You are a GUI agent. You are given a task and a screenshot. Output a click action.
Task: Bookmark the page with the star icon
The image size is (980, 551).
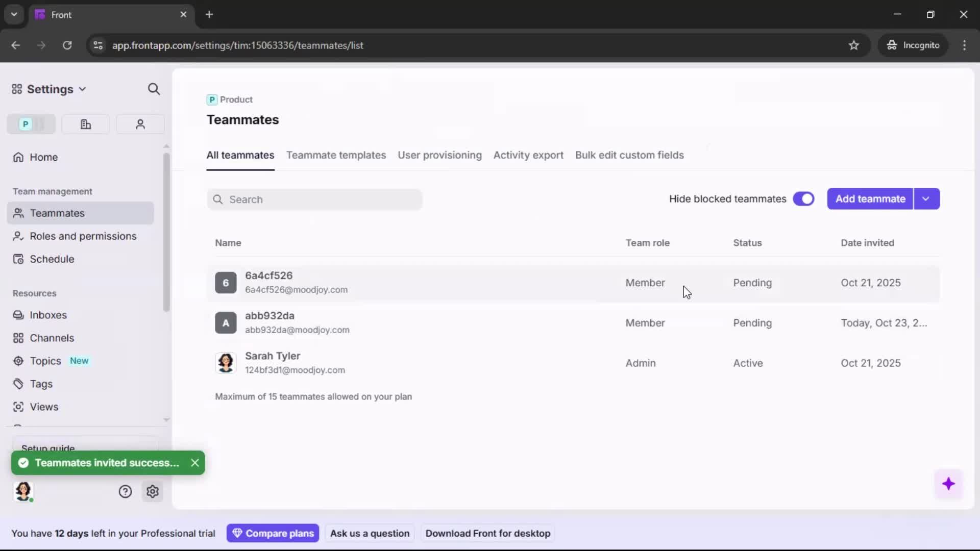(x=854, y=45)
